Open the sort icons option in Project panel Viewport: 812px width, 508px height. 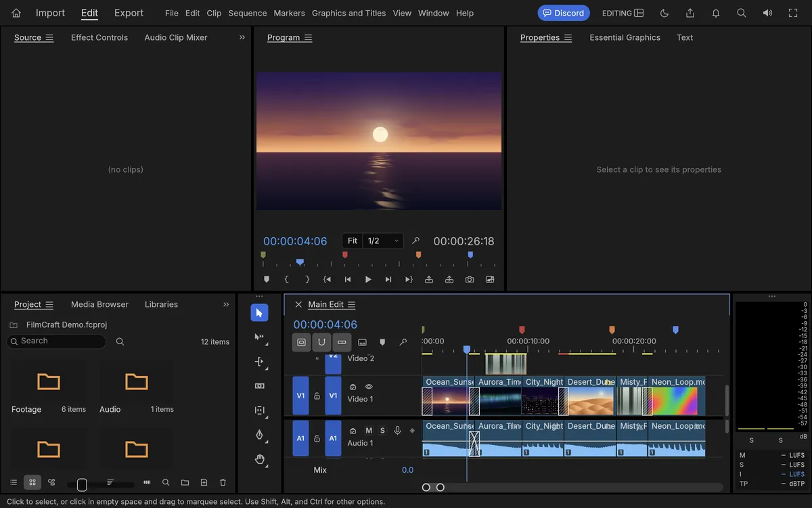point(110,482)
